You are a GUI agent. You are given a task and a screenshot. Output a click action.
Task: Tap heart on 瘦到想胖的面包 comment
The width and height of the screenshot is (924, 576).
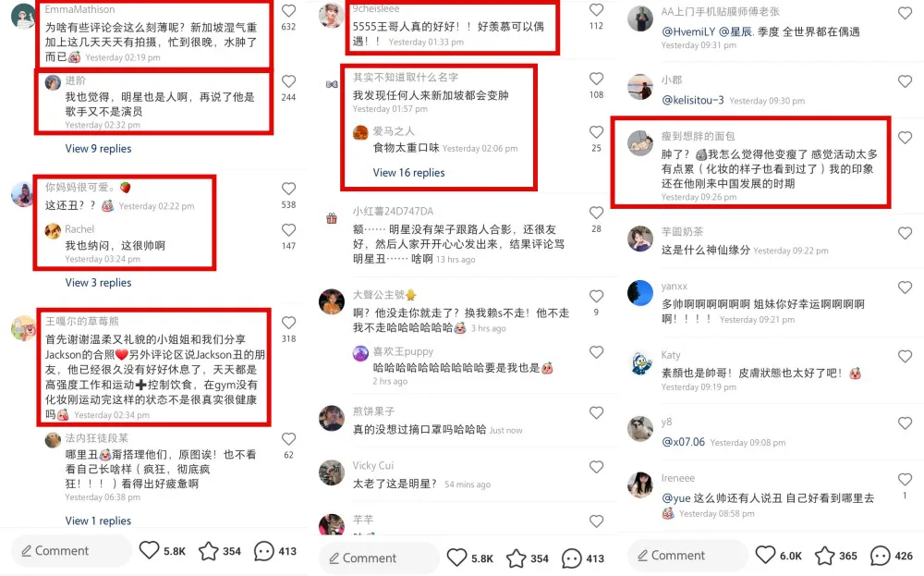tap(905, 138)
